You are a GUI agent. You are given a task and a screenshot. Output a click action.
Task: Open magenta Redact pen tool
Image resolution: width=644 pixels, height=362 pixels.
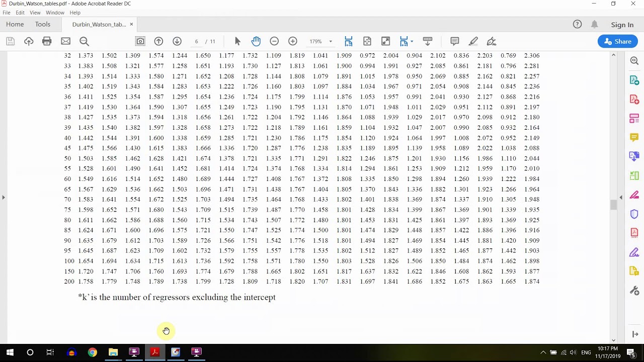634,195
